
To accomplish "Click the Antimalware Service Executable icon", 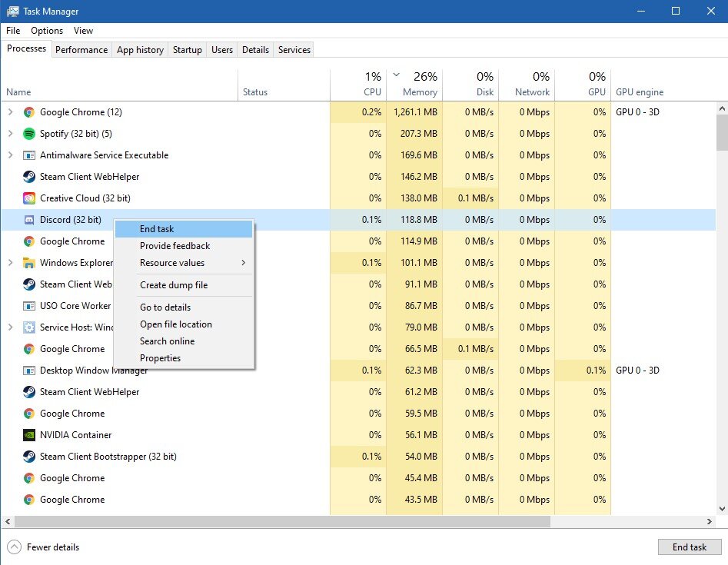I will (29, 155).
